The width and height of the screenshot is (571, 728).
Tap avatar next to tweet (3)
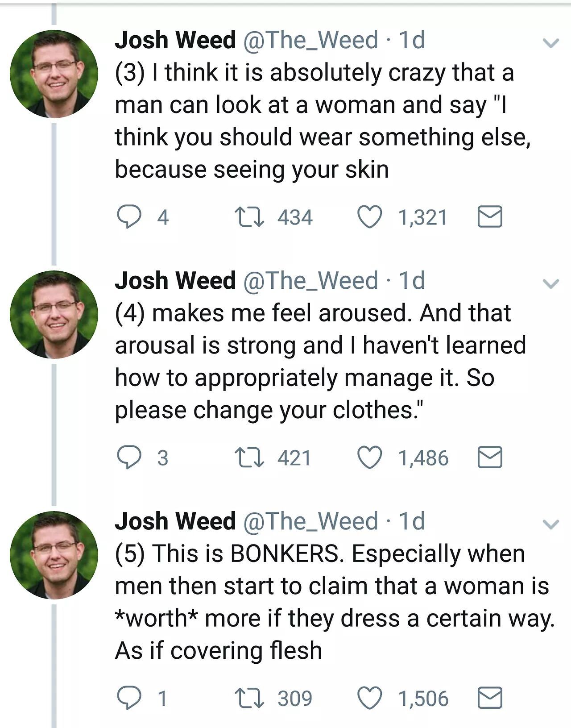[54, 74]
